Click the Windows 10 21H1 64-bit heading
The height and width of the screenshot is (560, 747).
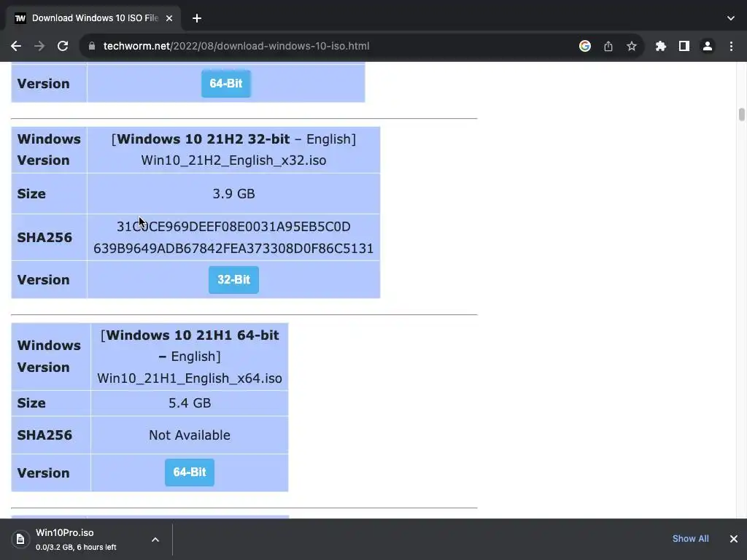(x=193, y=335)
